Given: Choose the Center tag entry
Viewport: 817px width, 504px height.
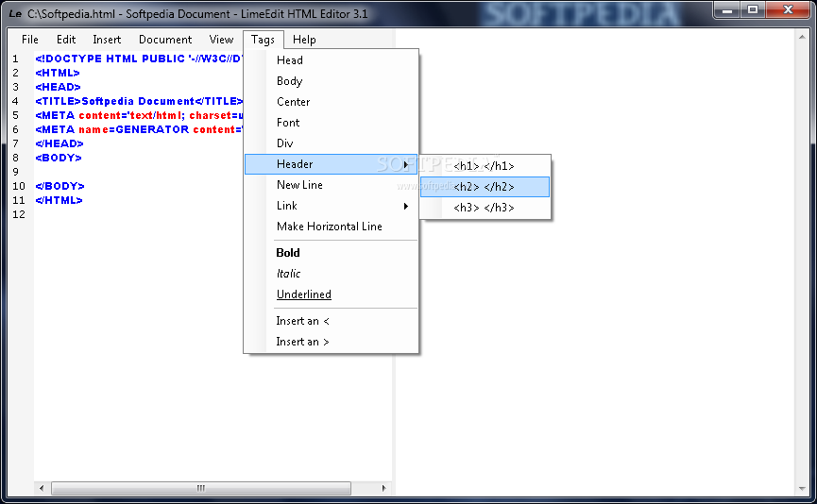Looking at the screenshot, I should (331, 102).
